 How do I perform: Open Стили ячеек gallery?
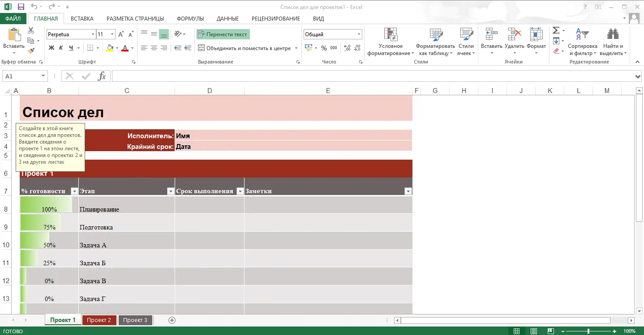pyautogui.click(x=466, y=42)
